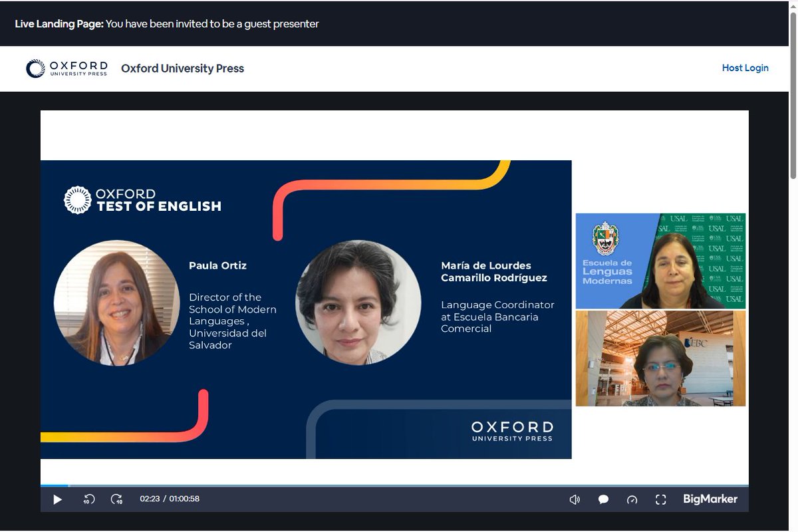Open the playback speed control

632,499
